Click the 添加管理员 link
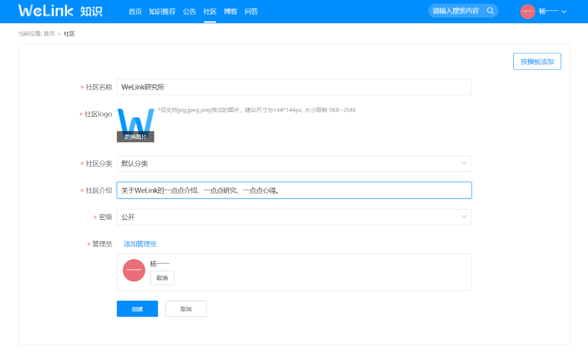588x364 pixels. point(140,244)
